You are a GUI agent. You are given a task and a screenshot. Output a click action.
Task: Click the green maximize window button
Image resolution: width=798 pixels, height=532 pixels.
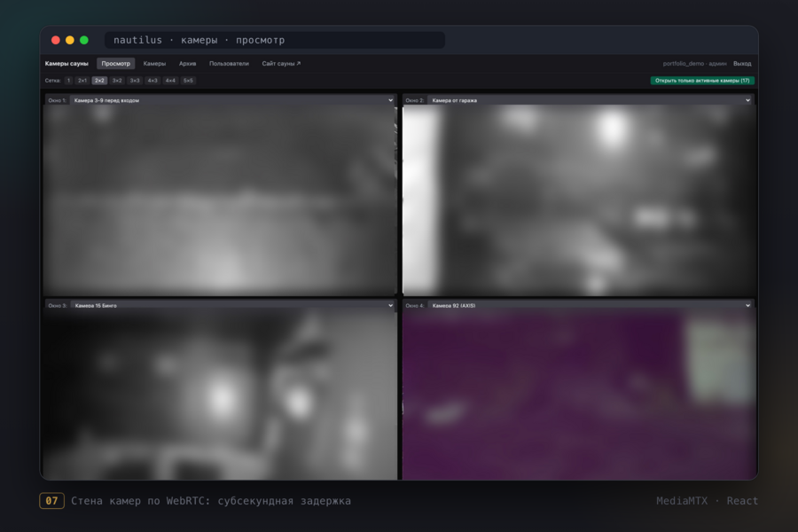[84, 40]
